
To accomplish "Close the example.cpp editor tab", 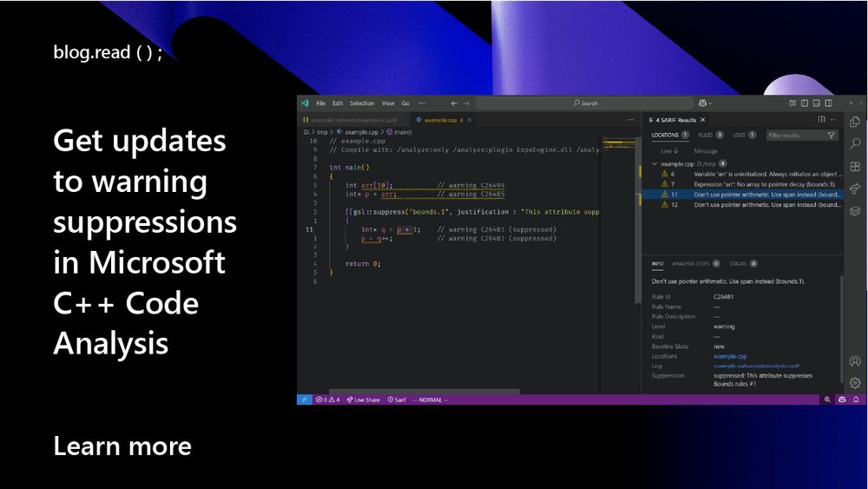I will pos(470,120).
